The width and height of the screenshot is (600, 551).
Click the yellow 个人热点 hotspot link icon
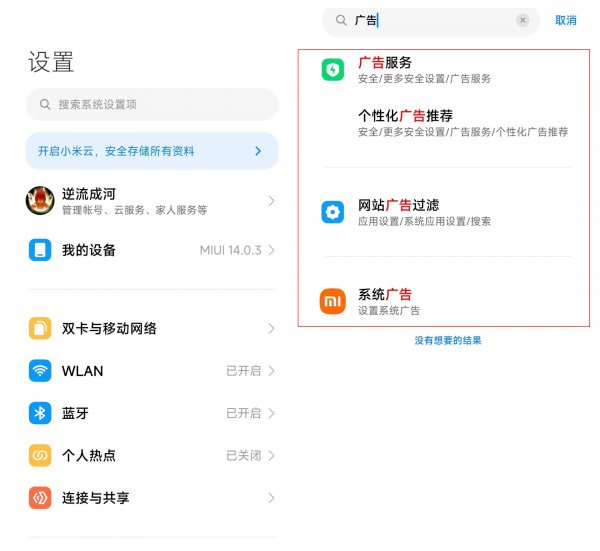pyautogui.click(x=40, y=455)
